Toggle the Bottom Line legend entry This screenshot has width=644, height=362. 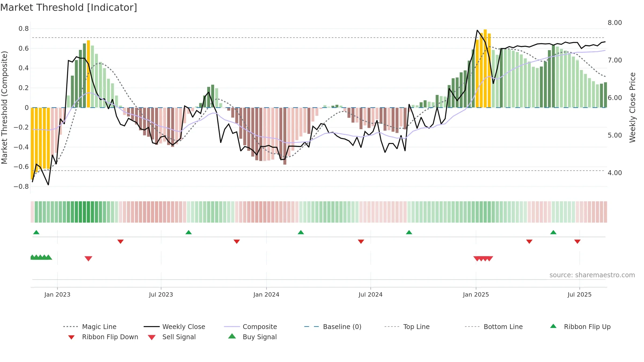[494, 327]
